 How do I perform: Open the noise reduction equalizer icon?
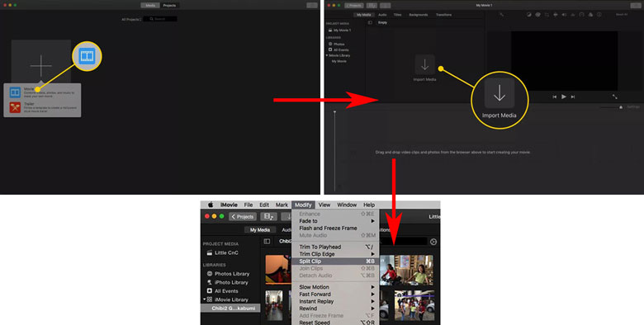572,15
